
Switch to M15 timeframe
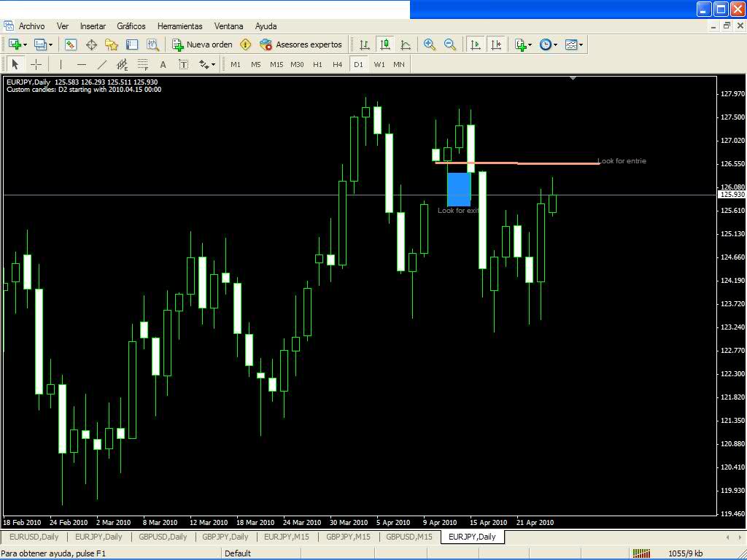tap(276, 64)
